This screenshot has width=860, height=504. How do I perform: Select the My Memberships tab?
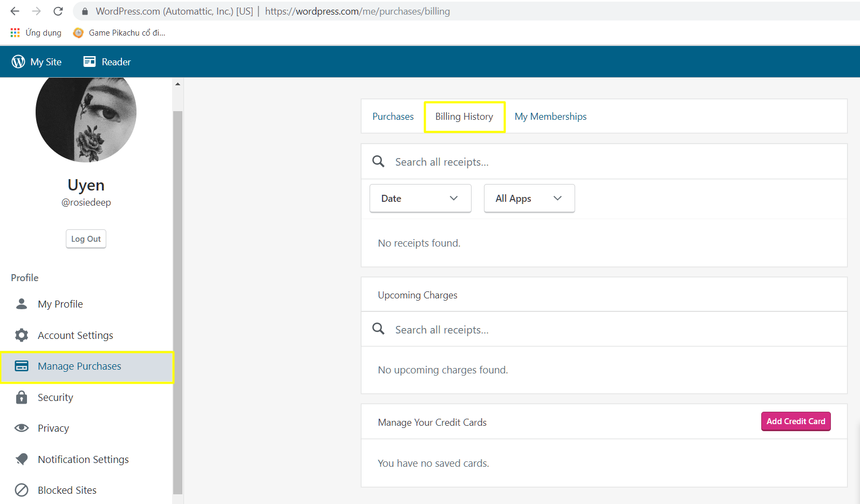click(550, 117)
